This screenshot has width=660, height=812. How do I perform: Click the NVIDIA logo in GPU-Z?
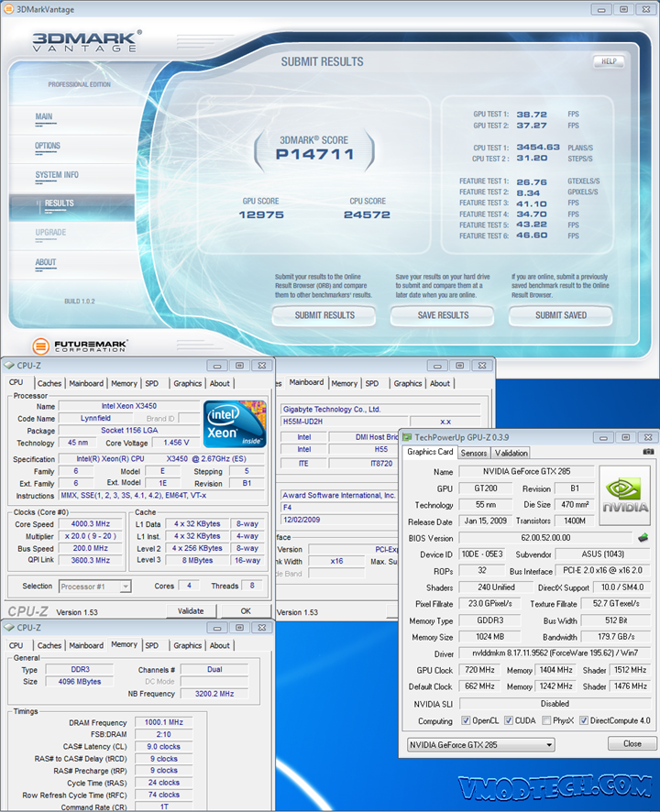[x=625, y=496]
